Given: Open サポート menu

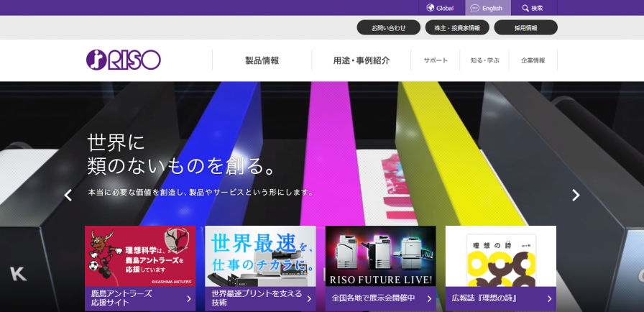Looking at the screenshot, I should pyautogui.click(x=436, y=60).
